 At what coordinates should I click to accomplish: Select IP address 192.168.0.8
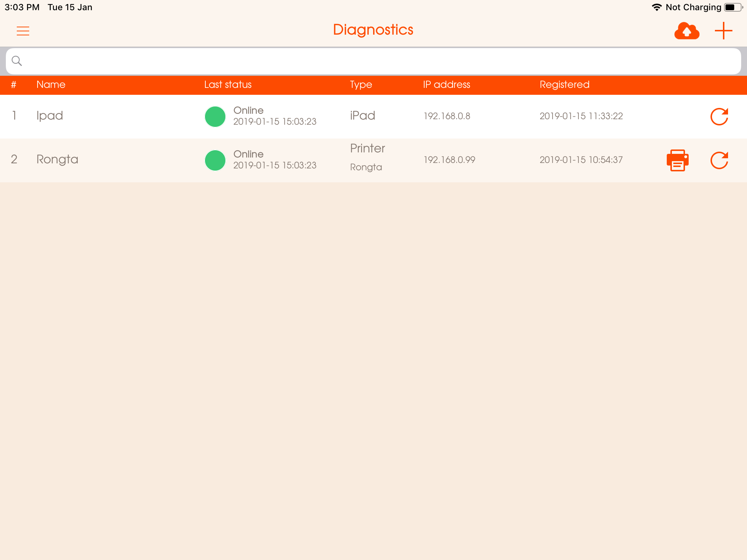(447, 116)
